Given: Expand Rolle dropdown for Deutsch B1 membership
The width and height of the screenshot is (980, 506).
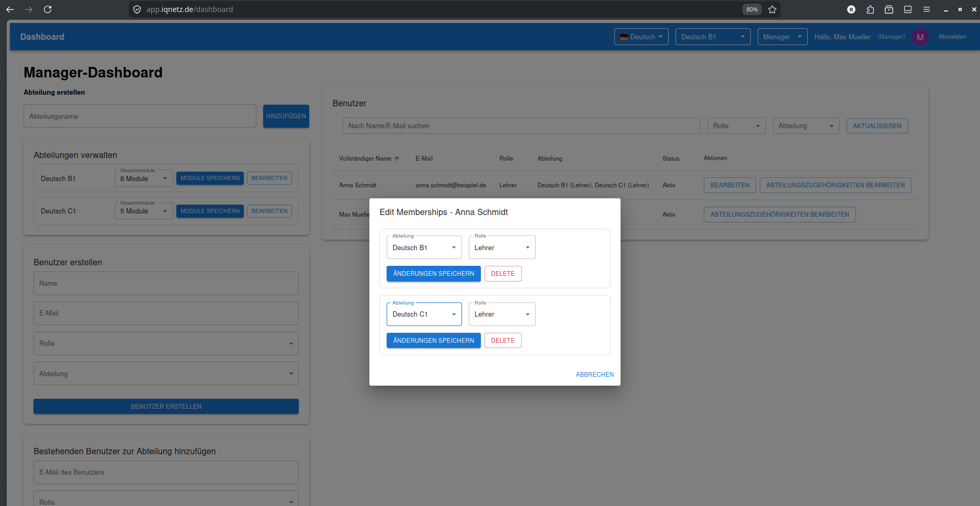Looking at the screenshot, I should tap(502, 248).
